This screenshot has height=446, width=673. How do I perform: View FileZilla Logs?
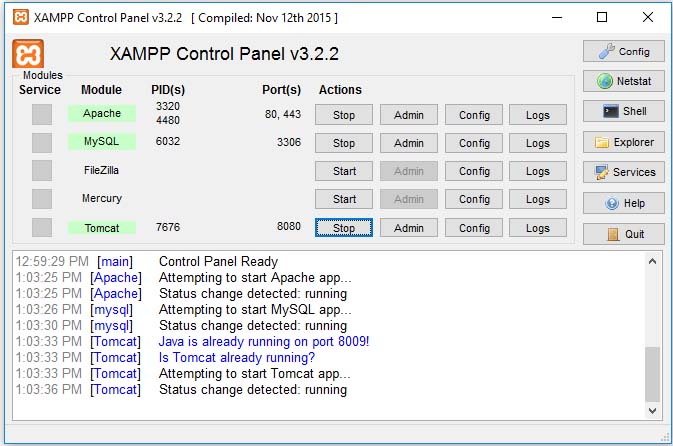click(x=538, y=171)
